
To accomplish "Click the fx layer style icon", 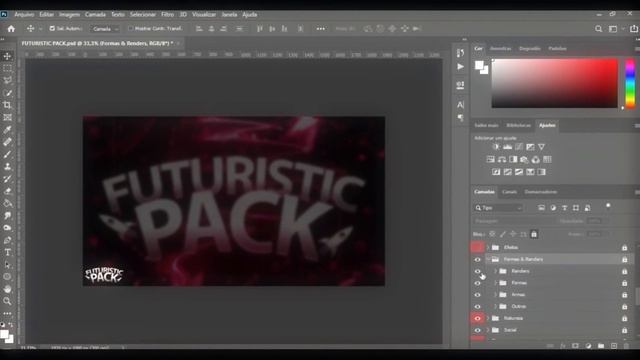I will (x=563, y=346).
